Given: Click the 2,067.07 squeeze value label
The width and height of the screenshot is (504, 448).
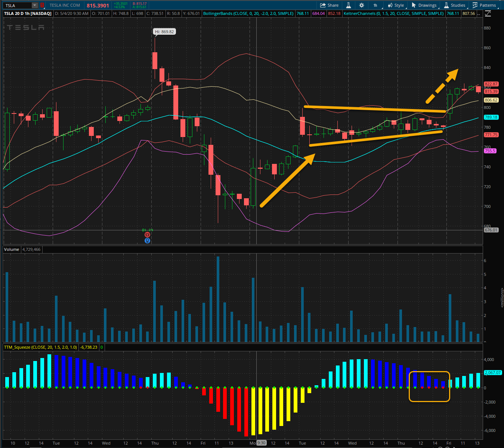Looking at the screenshot, I should point(493,373).
